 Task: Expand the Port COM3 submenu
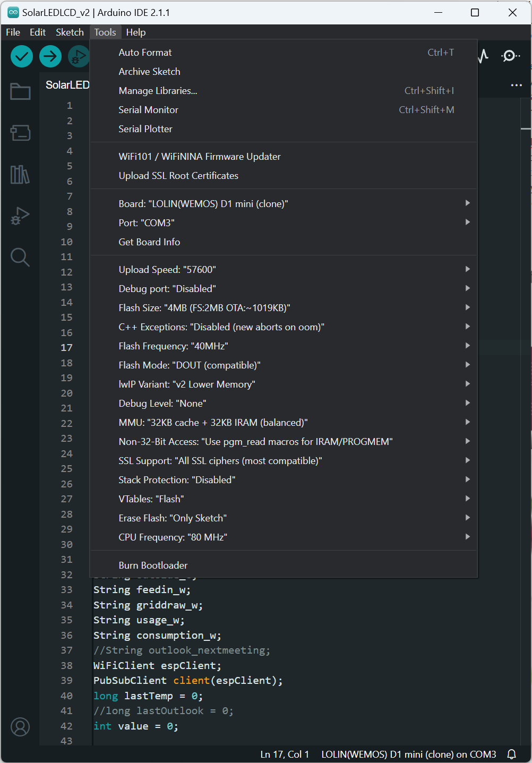(284, 222)
